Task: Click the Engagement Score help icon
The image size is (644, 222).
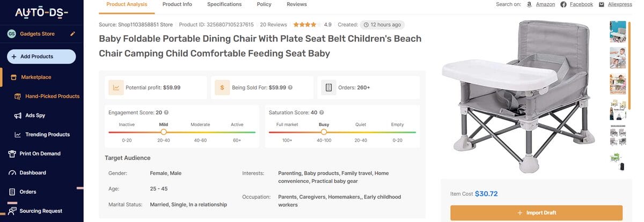Action: click(166, 113)
